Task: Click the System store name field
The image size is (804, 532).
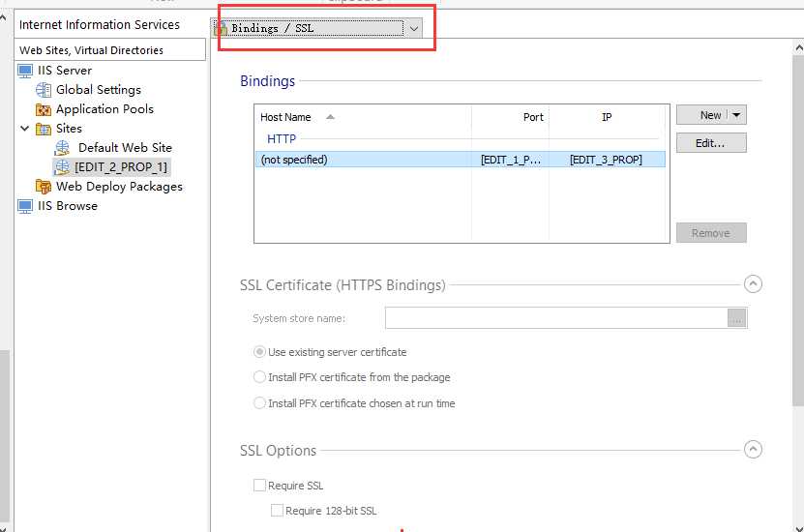Action: 556,318
